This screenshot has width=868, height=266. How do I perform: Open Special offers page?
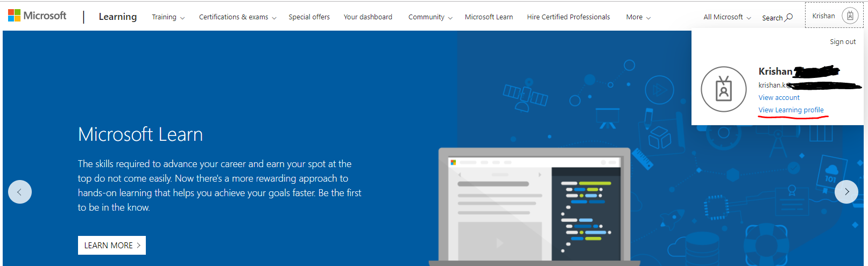[309, 17]
